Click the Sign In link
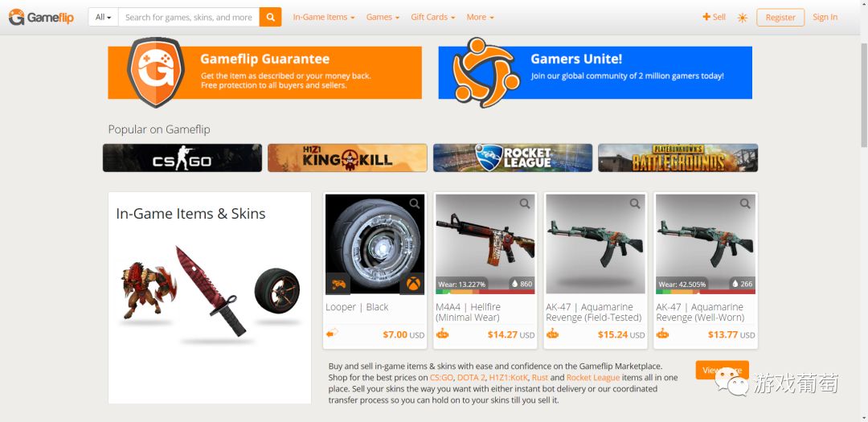The width and height of the screenshot is (868, 422). tap(825, 17)
